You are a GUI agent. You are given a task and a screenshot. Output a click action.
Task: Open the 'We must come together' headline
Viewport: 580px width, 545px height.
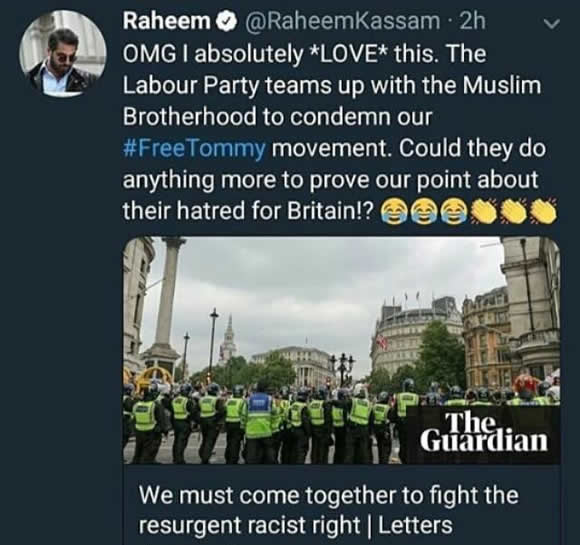pyautogui.click(x=328, y=509)
